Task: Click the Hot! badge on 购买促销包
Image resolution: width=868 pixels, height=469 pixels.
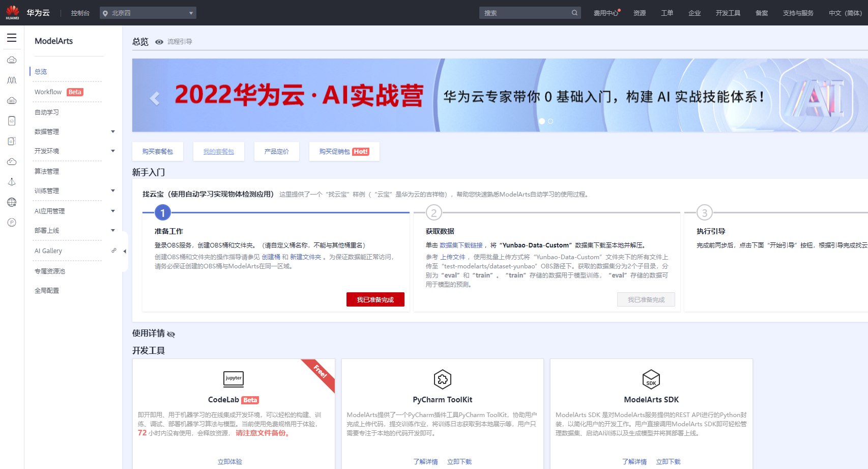Action: pos(361,152)
